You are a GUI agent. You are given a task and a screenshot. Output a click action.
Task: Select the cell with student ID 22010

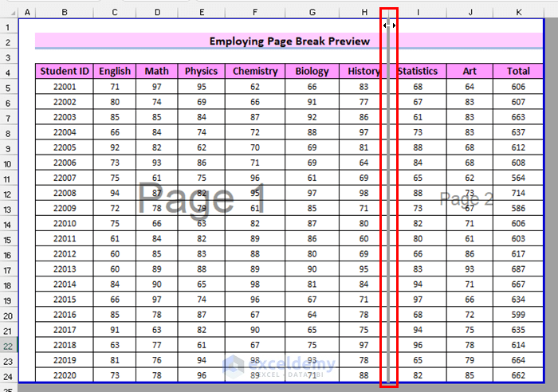tap(65, 223)
